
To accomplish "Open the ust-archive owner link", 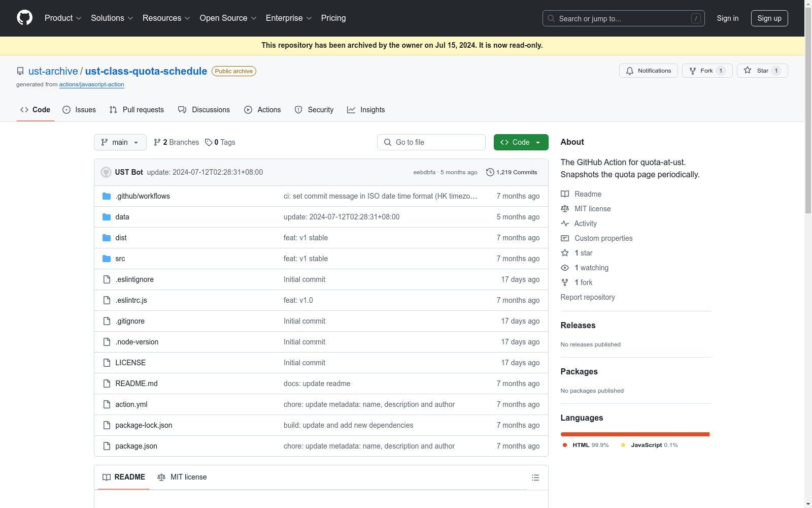I will 53,71.
